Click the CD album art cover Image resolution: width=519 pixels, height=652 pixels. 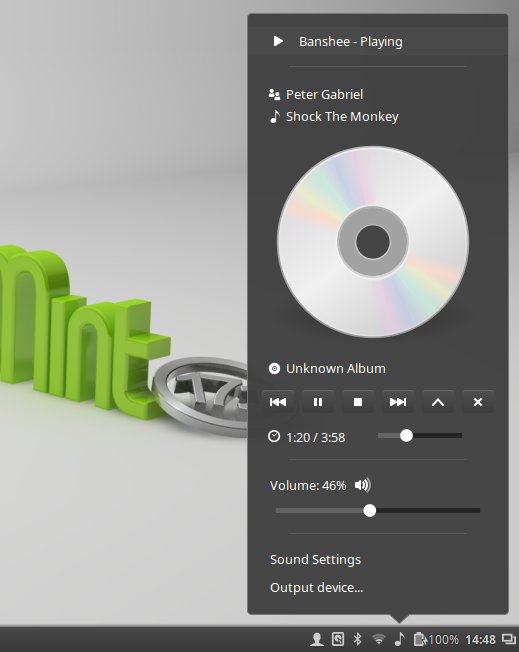point(373,242)
